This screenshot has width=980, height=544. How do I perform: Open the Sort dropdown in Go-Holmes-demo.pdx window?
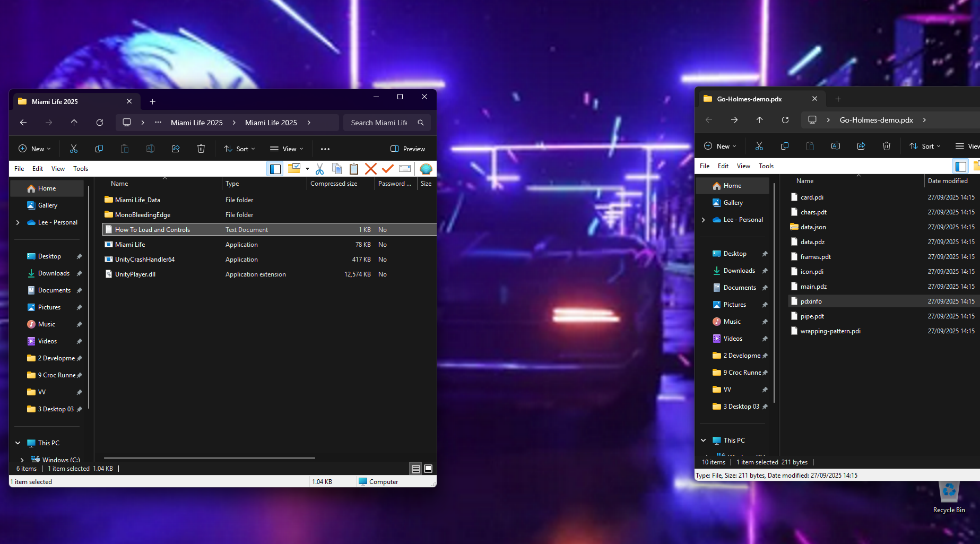[925, 146]
